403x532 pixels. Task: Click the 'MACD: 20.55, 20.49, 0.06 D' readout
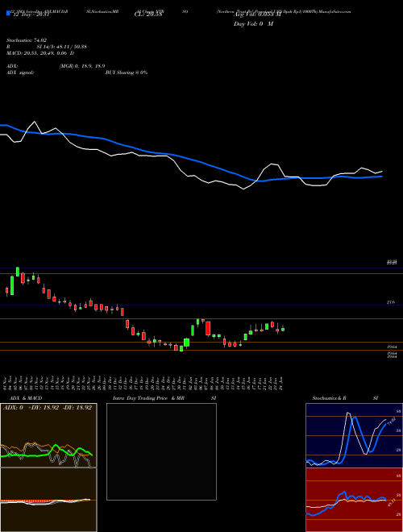coord(40,53)
